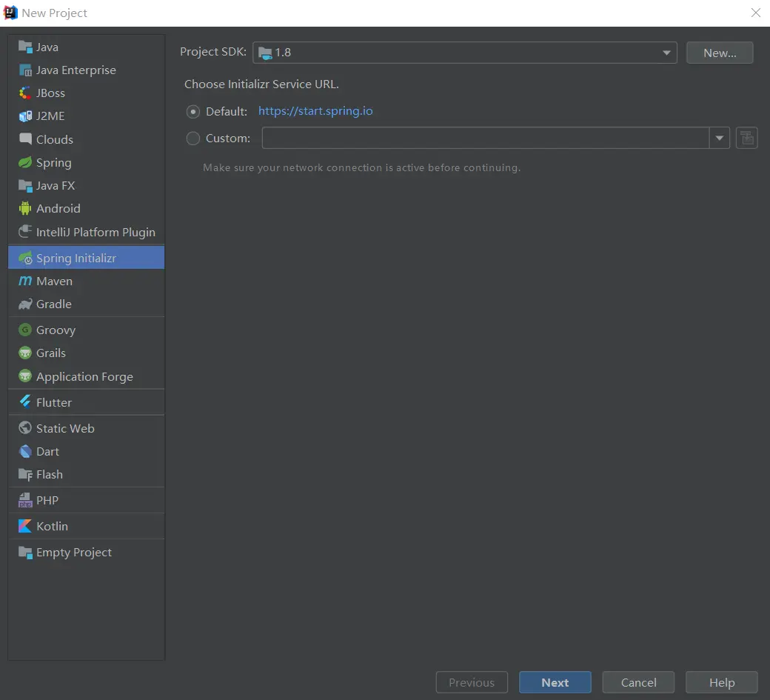Screen dimensions: 770x700
Task: Click the Java Enterprise icon
Action: 25,70
